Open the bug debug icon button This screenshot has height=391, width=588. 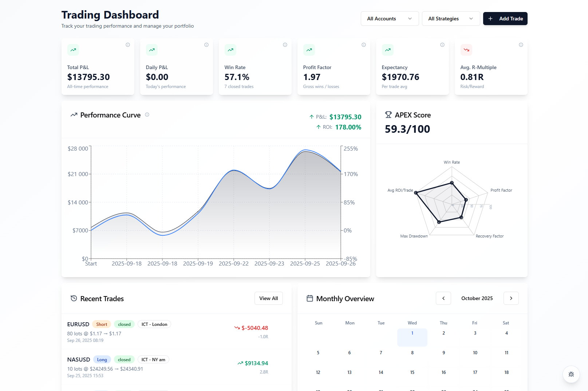point(571,374)
